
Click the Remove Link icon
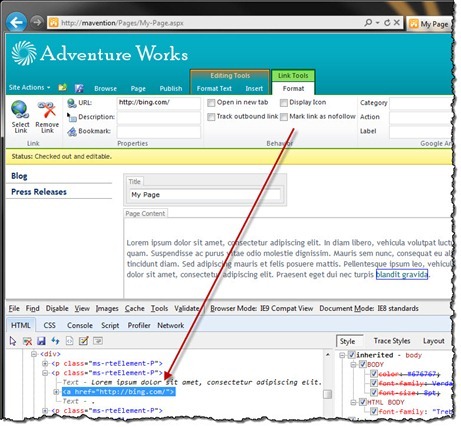pos(47,110)
